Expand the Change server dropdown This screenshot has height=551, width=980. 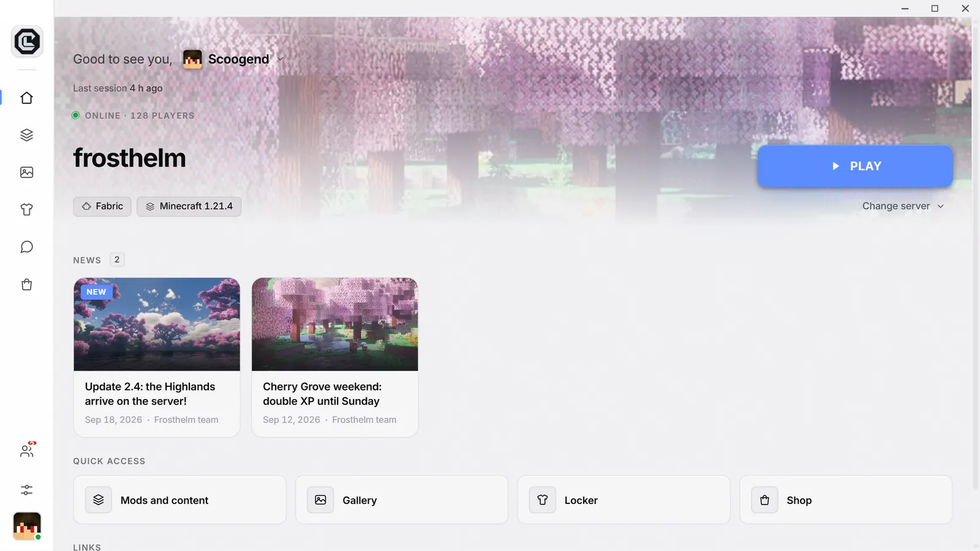click(x=903, y=206)
